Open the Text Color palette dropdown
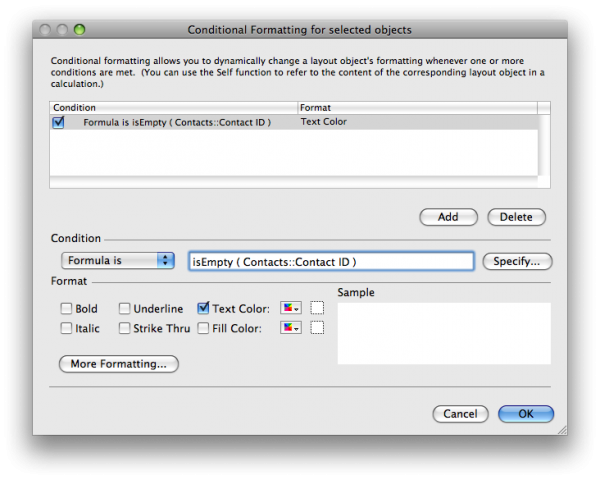This screenshot has height=480, width=600. [x=291, y=308]
